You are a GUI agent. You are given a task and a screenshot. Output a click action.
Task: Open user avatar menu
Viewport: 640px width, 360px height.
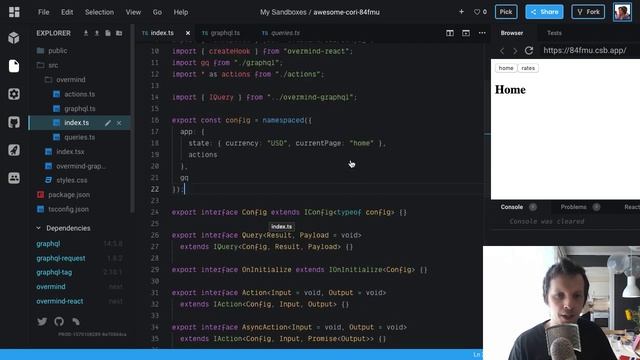click(x=622, y=12)
